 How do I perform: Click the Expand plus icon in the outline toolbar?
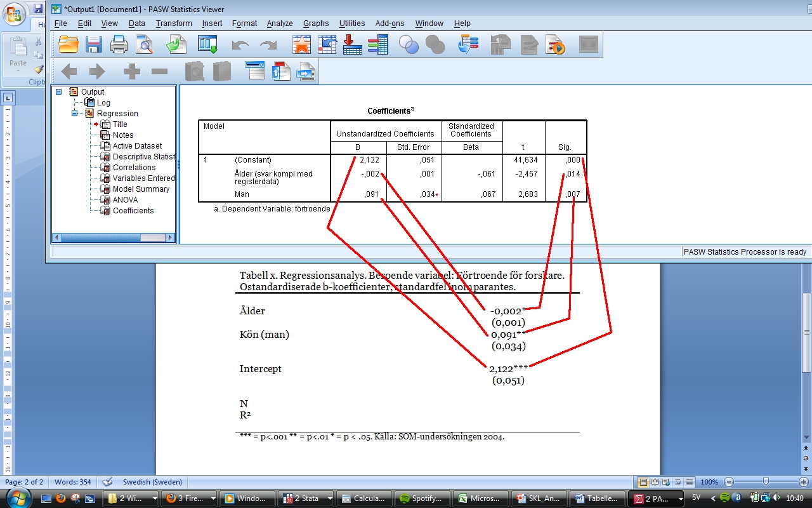pos(131,72)
